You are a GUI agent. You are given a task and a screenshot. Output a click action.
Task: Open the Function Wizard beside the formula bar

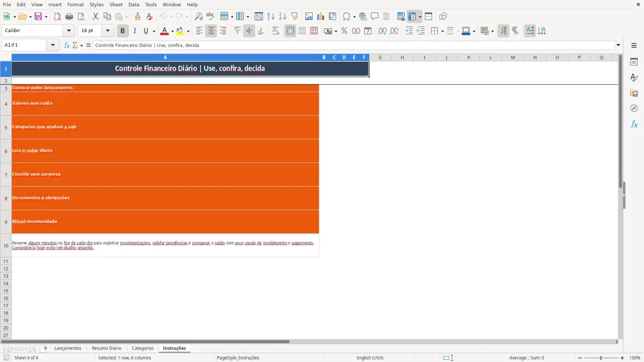tap(67, 45)
